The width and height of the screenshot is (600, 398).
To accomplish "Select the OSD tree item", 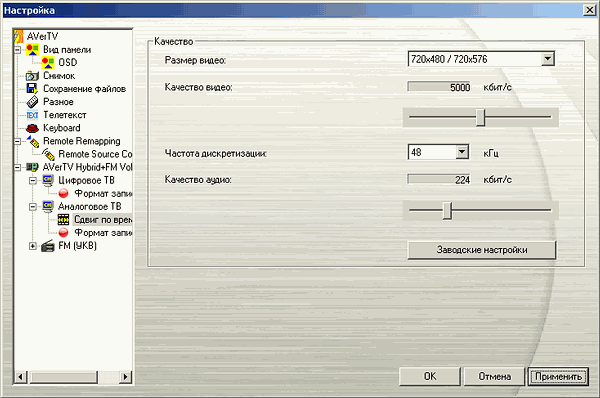I will point(68,62).
